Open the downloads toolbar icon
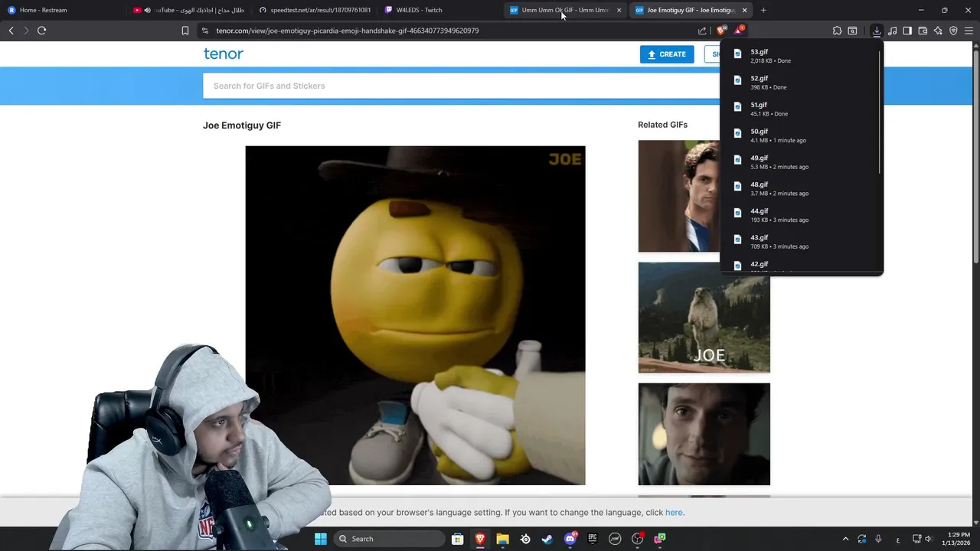The height and width of the screenshot is (551, 980). point(877,31)
